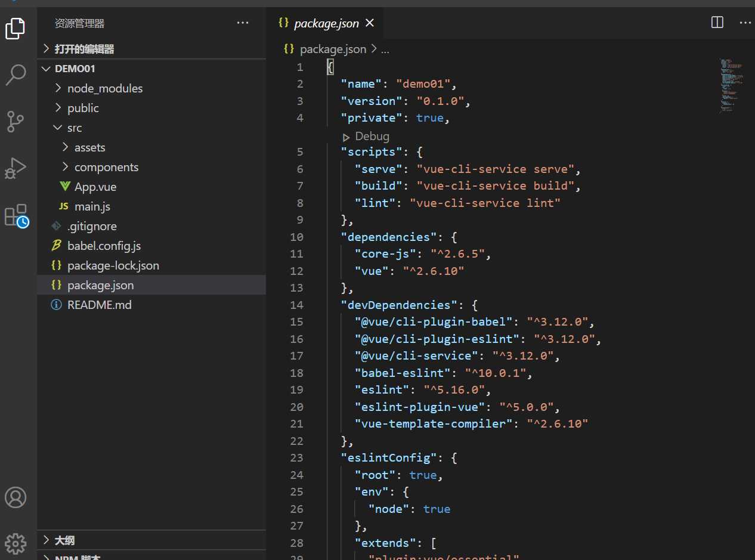Click the Vue icon next to App.vue
Image resolution: width=755 pixels, height=560 pixels.
pos(65,187)
